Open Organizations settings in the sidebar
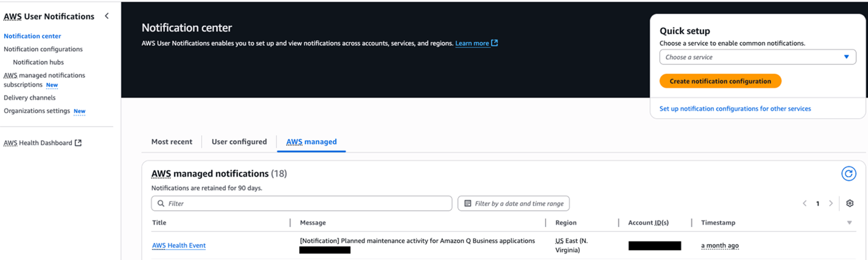The height and width of the screenshot is (260, 868). [37, 111]
